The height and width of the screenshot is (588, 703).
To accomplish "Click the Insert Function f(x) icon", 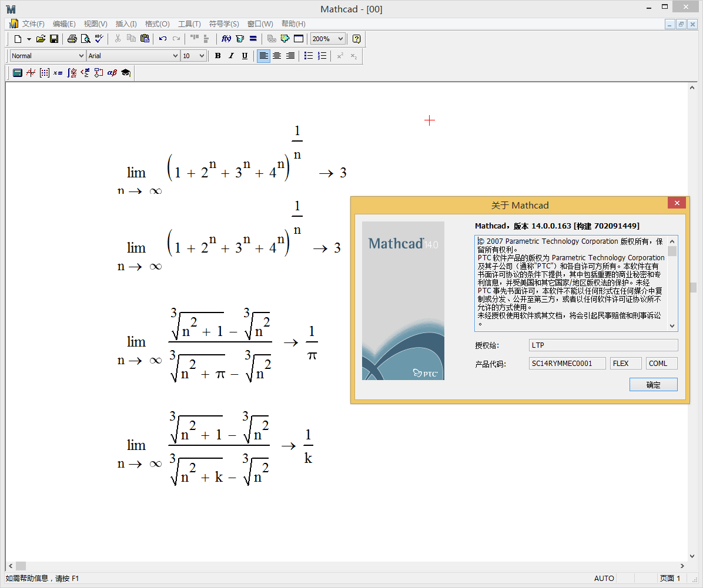I will coord(226,39).
